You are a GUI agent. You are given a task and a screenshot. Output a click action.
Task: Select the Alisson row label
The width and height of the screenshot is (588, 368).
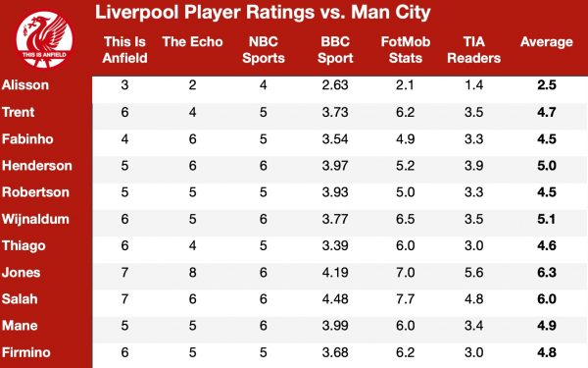pos(25,84)
